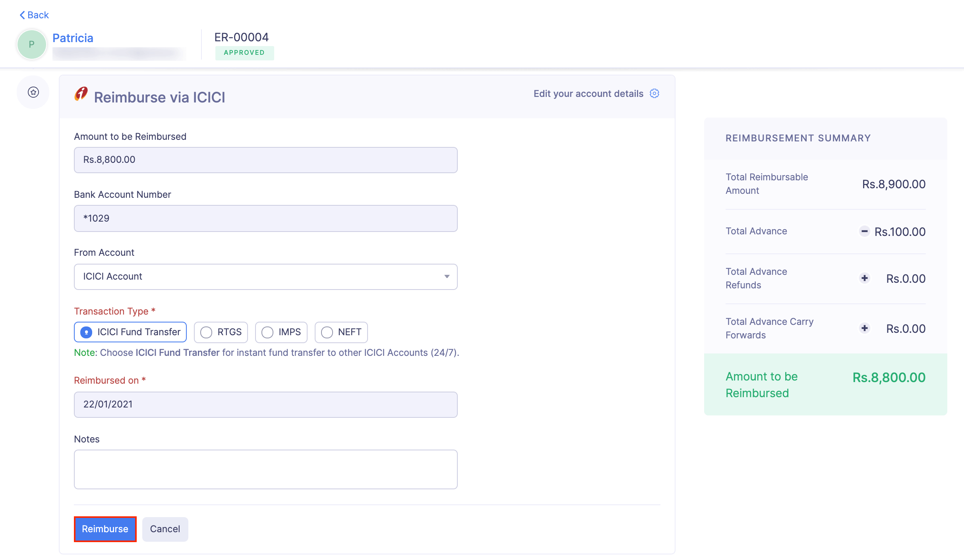
Task: Click the Back link
Action: (x=37, y=15)
